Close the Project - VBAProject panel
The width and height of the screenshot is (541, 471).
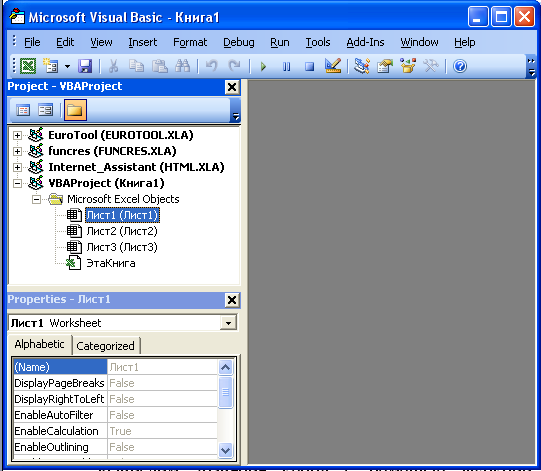tap(232, 87)
